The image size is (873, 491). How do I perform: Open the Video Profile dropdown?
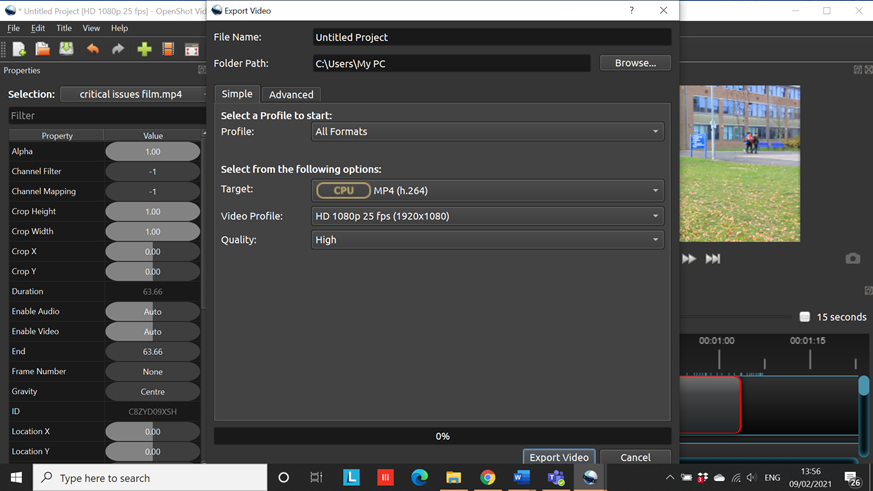[487, 216]
